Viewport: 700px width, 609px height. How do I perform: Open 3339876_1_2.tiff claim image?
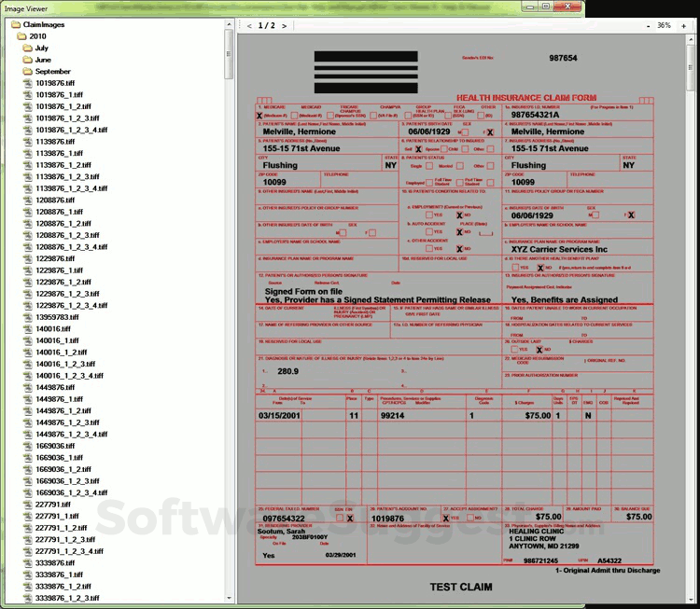(63, 587)
